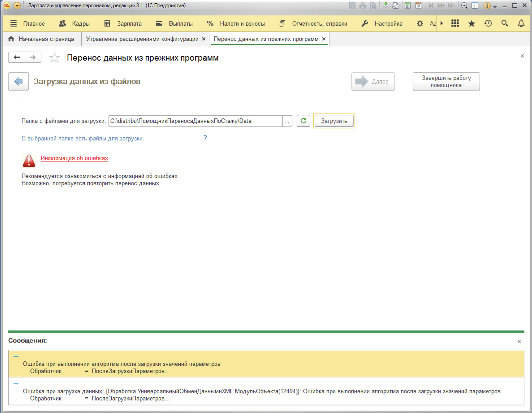Switch to Управление расширениями конфигурации tab
The height and width of the screenshot is (413, 532).
pyautogui.click(x=142, y=39)
